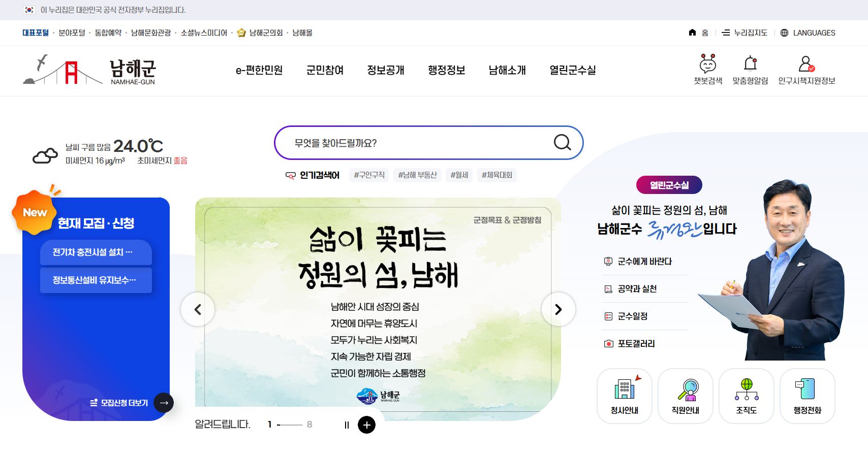The width and height of the screenshot is (868, 455).
Task: Select the #체육대회 popular keyword
Action: [x=497, y=175]
